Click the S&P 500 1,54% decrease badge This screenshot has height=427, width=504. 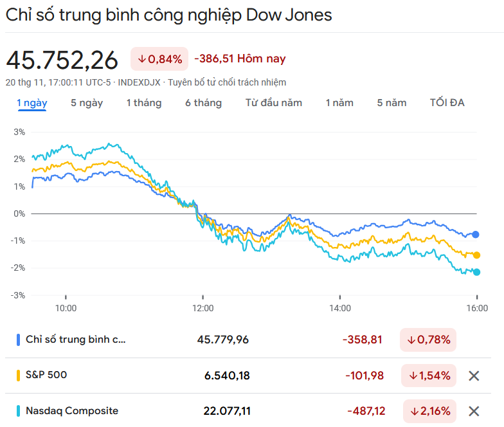point(428,376)
